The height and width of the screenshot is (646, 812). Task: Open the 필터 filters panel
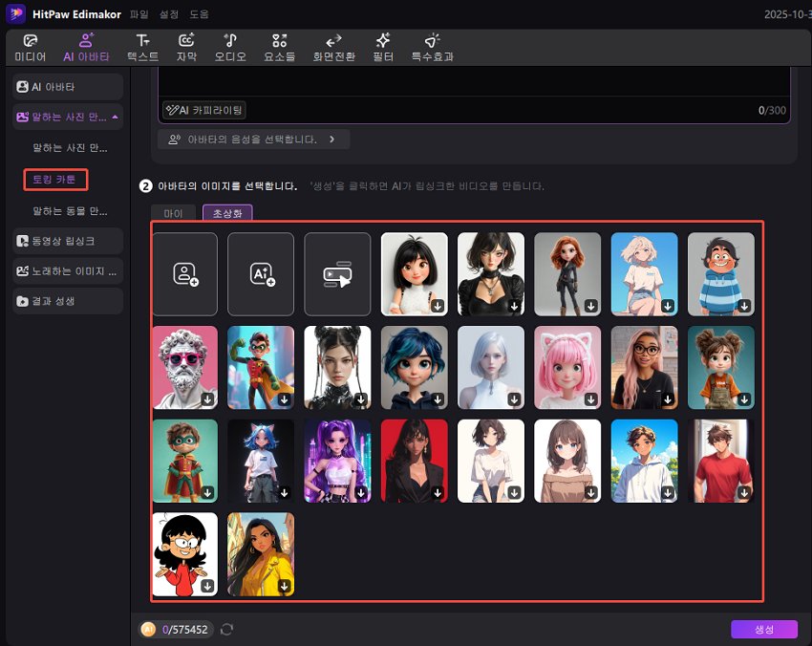pyautogui.click(x=383, y=46)
